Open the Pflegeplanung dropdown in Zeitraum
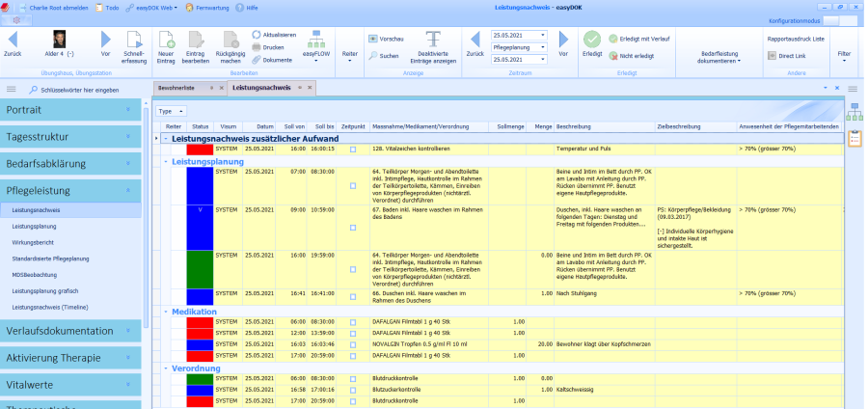This screenshot has height=409, width=868. 543,46
